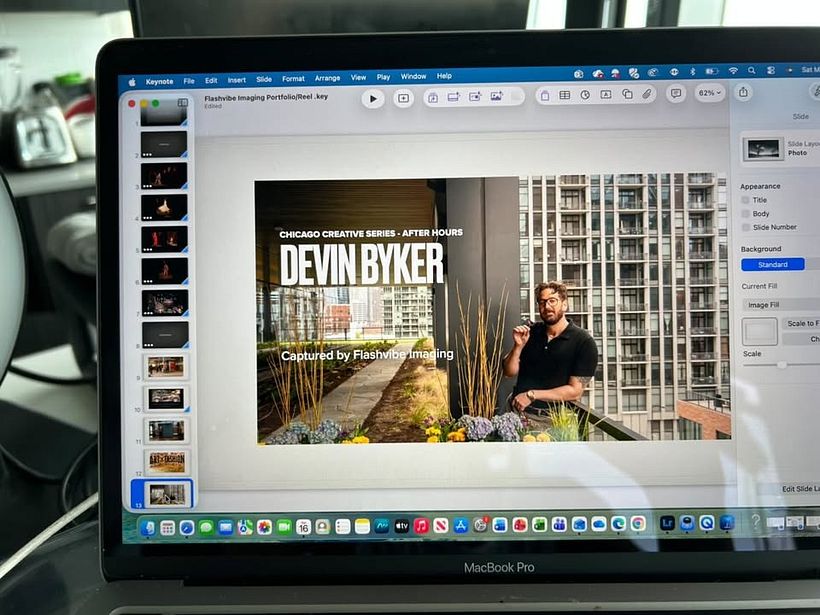Open App Store from the Dock
The image size is (820, 615).
(460, 525)
